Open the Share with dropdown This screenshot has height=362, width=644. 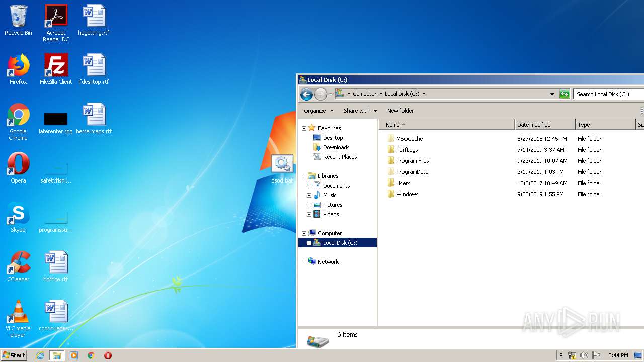[360, 111]
